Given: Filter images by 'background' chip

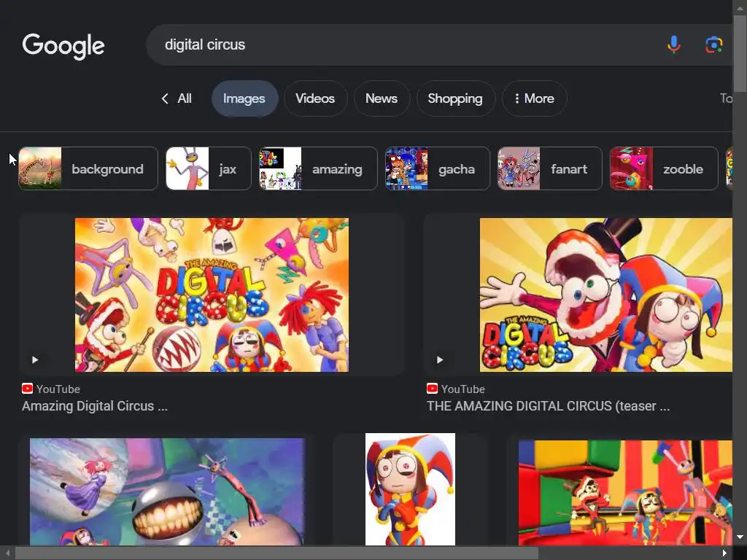Looking at the screenshot, I should (x=88, y=168).
